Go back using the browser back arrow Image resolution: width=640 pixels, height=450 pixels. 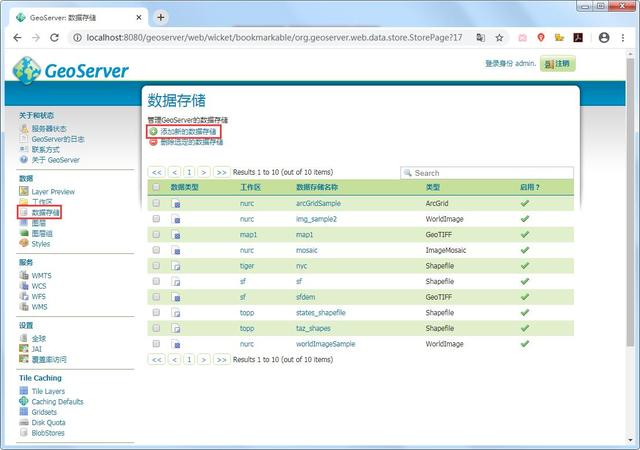click(x=17, y=38)
